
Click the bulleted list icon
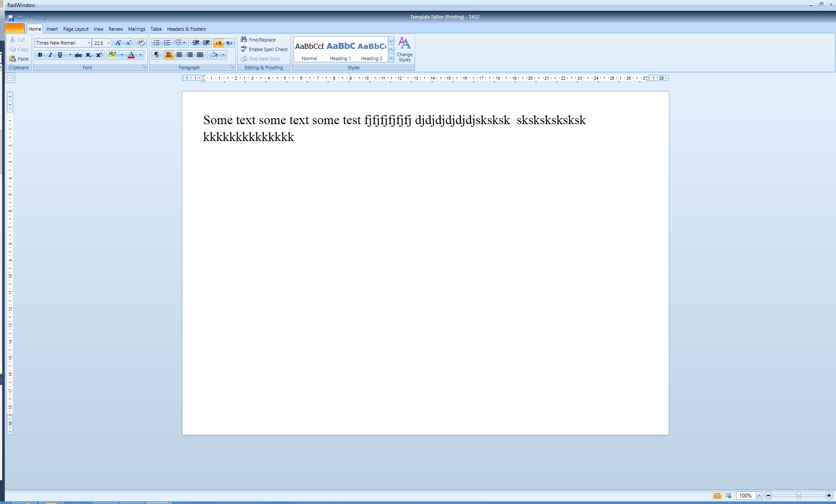pos(156,43)
